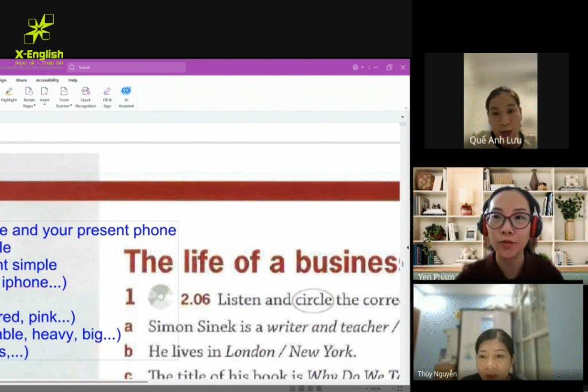Run Quick Recognition OCR tool

(86, 91)
